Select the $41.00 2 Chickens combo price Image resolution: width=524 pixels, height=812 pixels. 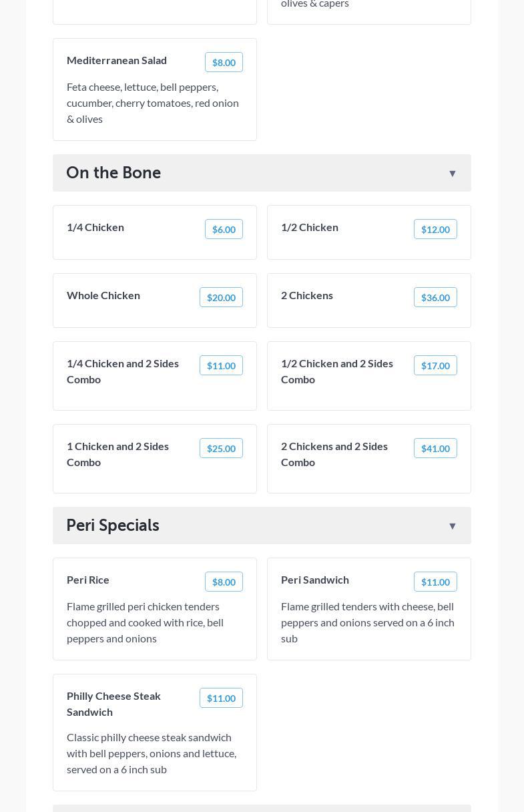(x=435, y=448)
